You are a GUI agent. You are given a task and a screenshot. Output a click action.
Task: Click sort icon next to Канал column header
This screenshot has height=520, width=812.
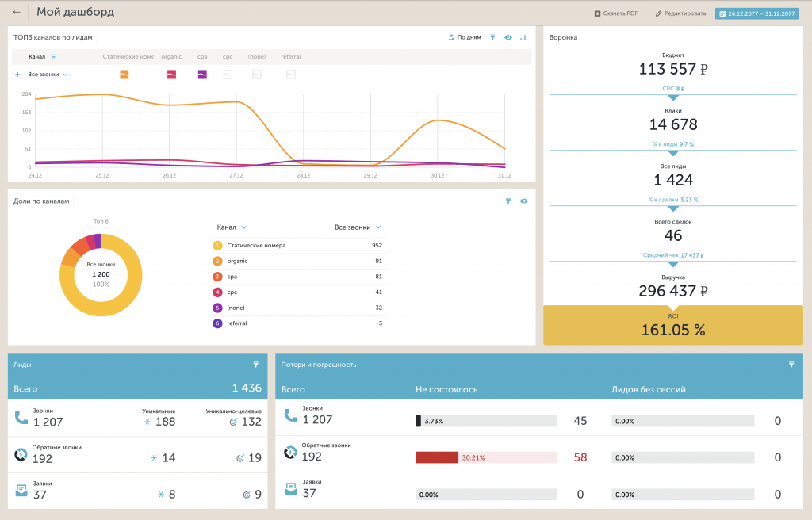tap(53, 57)
